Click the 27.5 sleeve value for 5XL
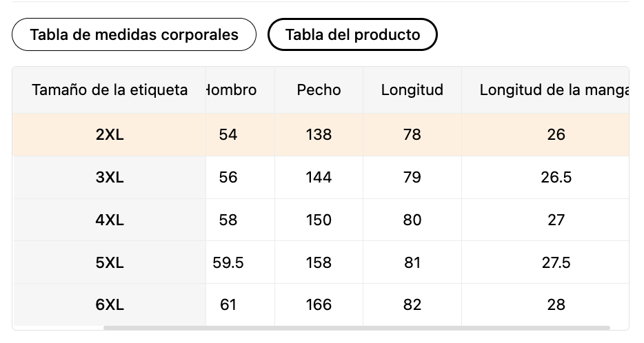This screenshot has width=644, height=343. [x=556, y=262]
